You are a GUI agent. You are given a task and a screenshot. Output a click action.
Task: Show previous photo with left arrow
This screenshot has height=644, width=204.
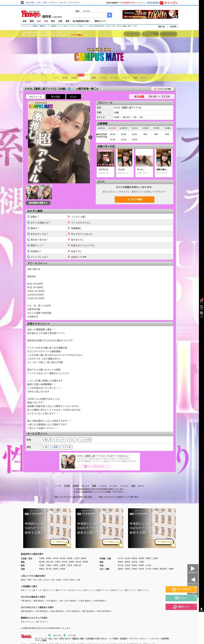tap(27, 137)
